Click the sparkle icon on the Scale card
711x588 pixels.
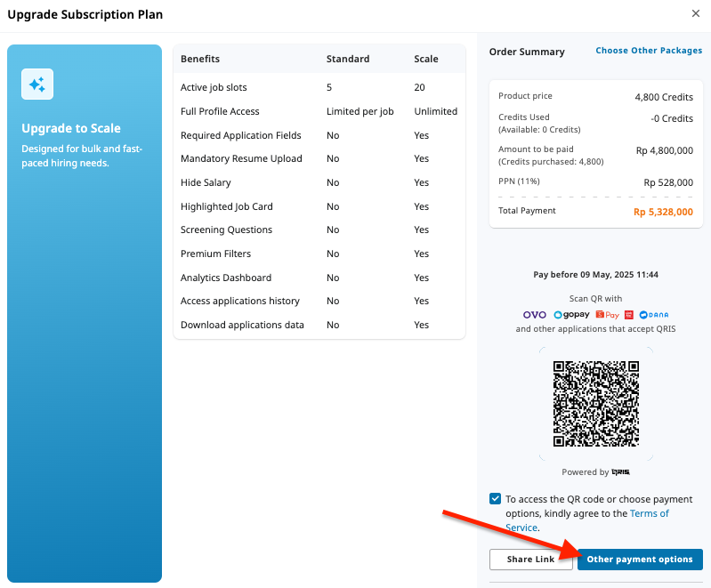point(37,84)
